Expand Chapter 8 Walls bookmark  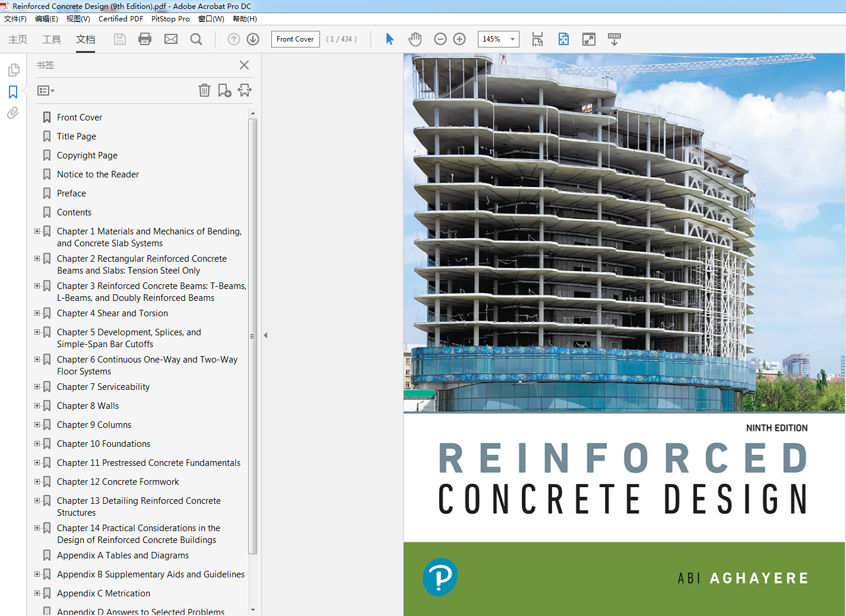click(x=37, y=406)
